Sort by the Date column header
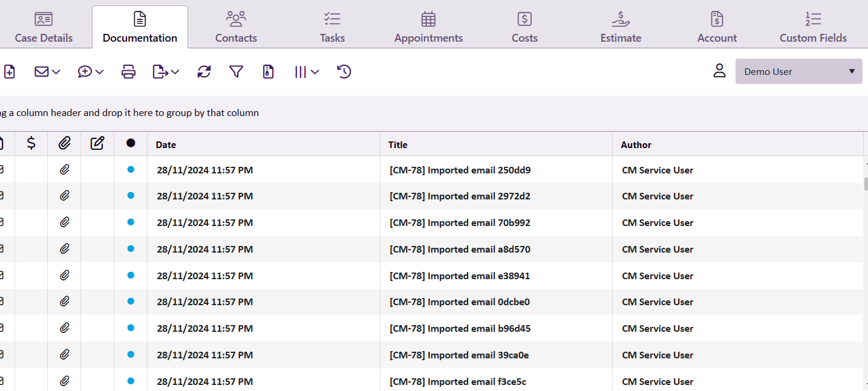The image size is (868, 391). coord(166,144)
